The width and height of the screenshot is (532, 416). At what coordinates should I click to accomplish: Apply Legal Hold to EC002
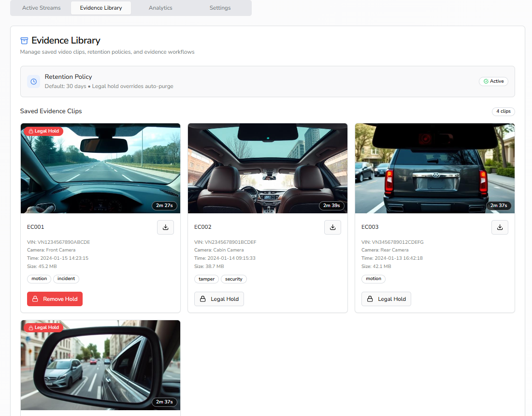tap(219, 299)
